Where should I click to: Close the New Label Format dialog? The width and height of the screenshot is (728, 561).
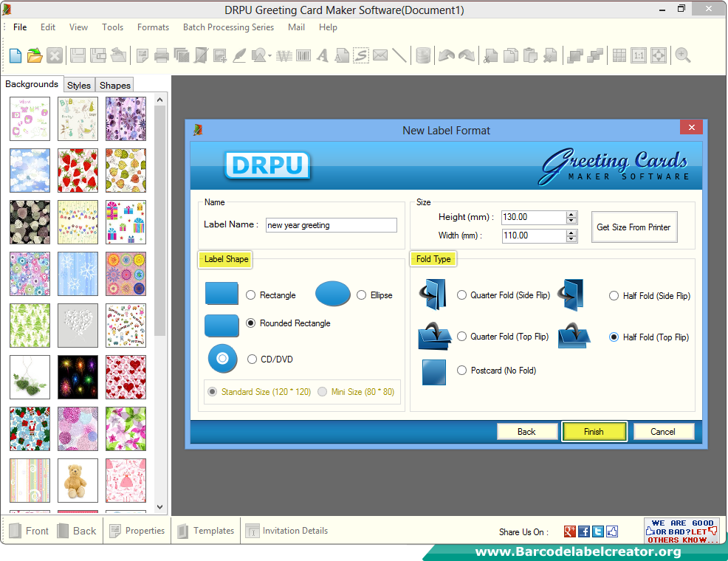point(691,127)
